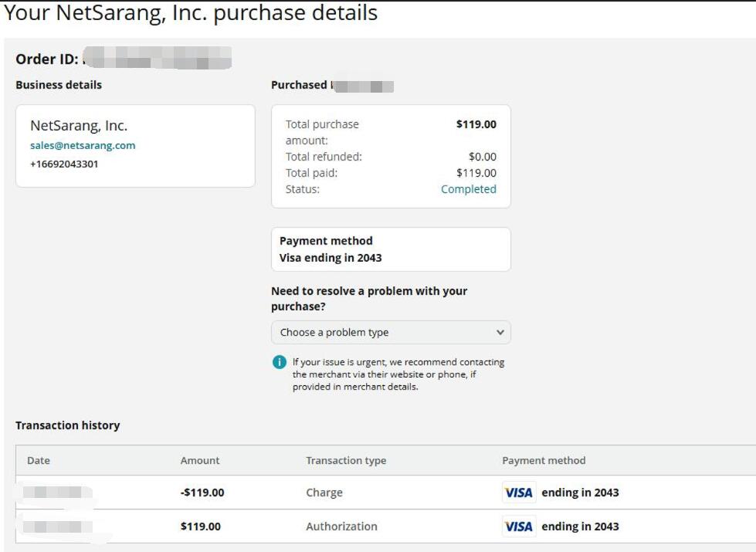Screen dimensions: 756x552
Task: Click the Visa logo in the Authorization row
Action: click(x=519, y=527)
